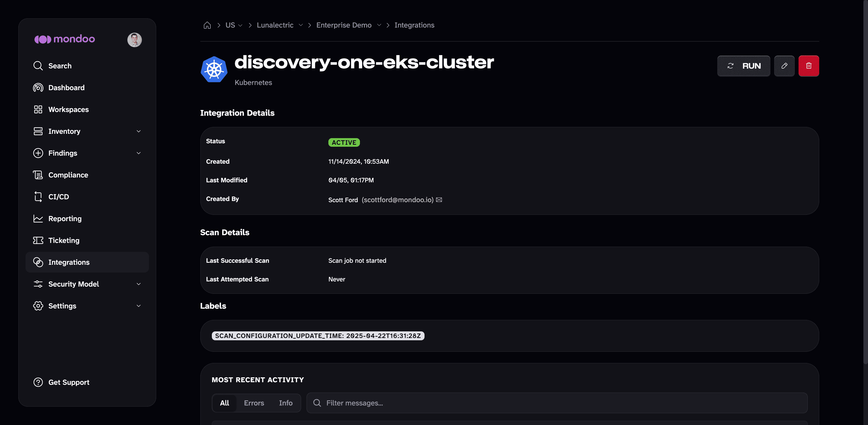Expand Security Model chevron
The image size is (868, 425).
pyautogui.click(x=138, y=284)
